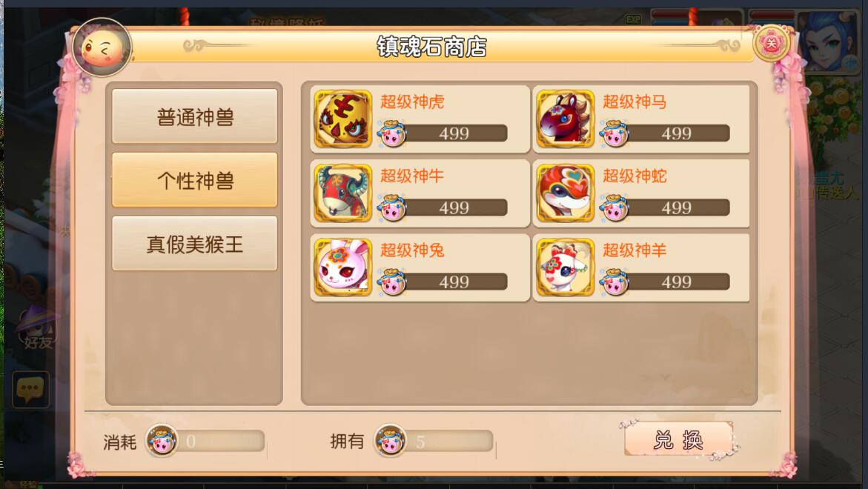Switch to the 个性神兽 tab

coord(195,180)
